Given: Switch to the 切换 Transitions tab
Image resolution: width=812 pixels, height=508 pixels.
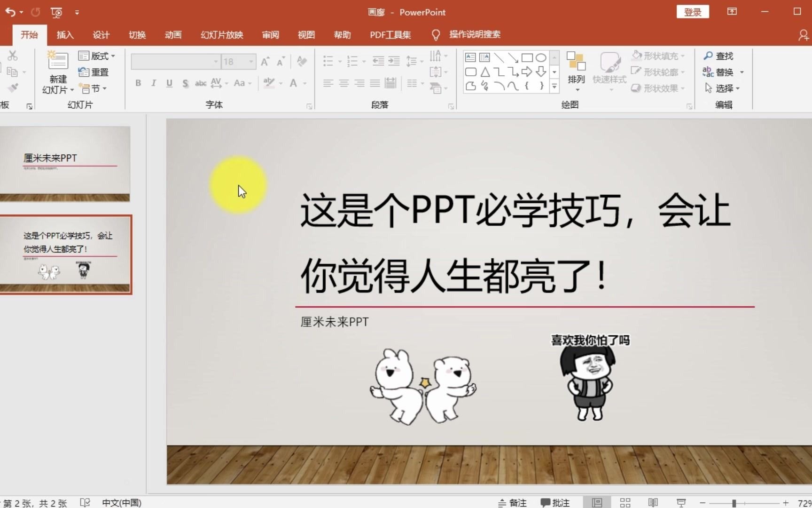Looking at the screenshot, I should [137, 35].
